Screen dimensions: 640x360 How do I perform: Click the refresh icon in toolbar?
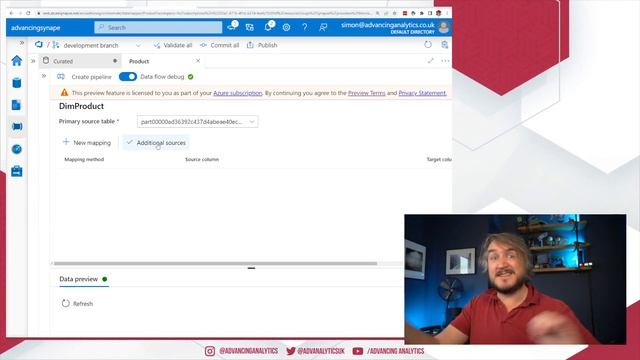(x=428, y=45)
